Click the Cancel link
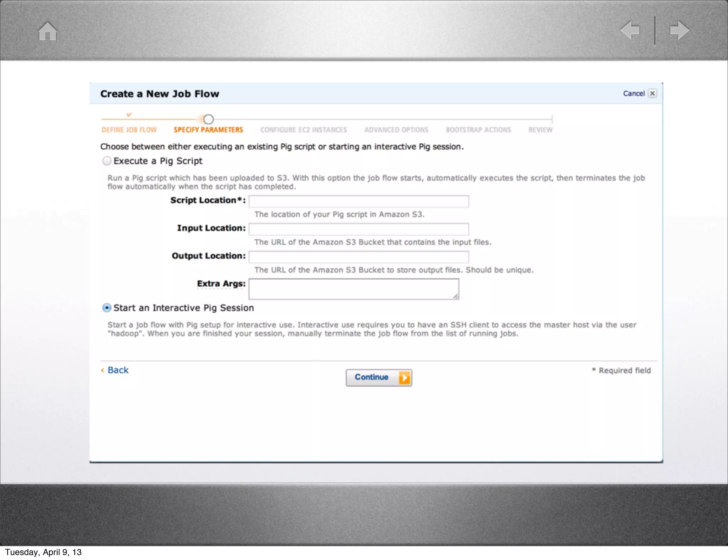The image size is (728, 560). (633, 93)
